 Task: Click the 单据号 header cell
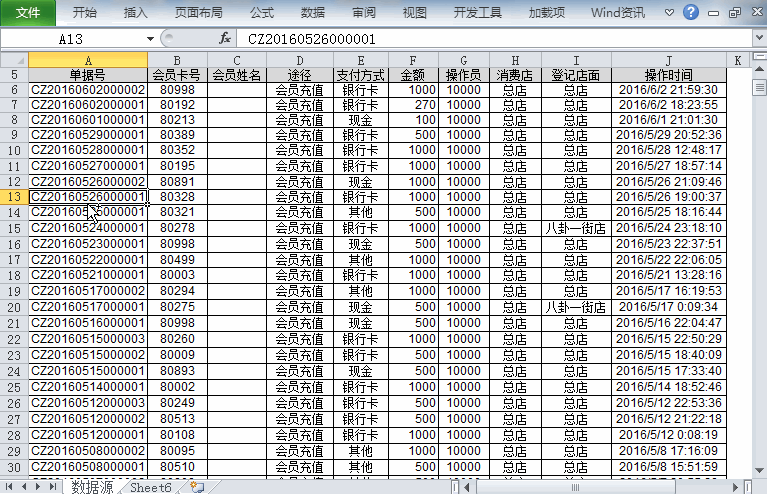pos(88,75)
